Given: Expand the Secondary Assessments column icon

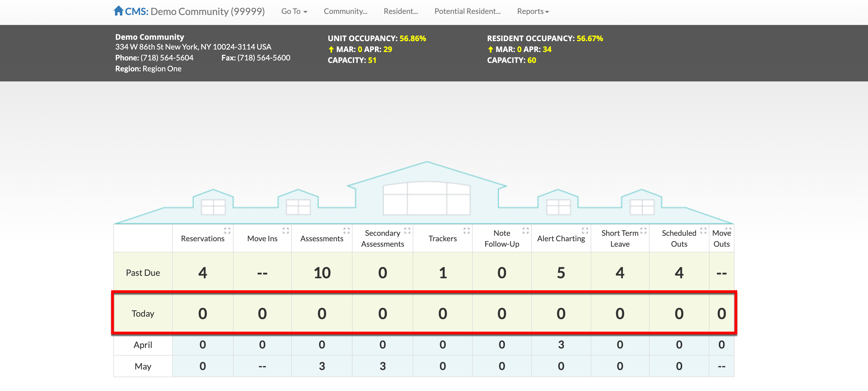Looking at the screenshot, I should pos(407,231).
